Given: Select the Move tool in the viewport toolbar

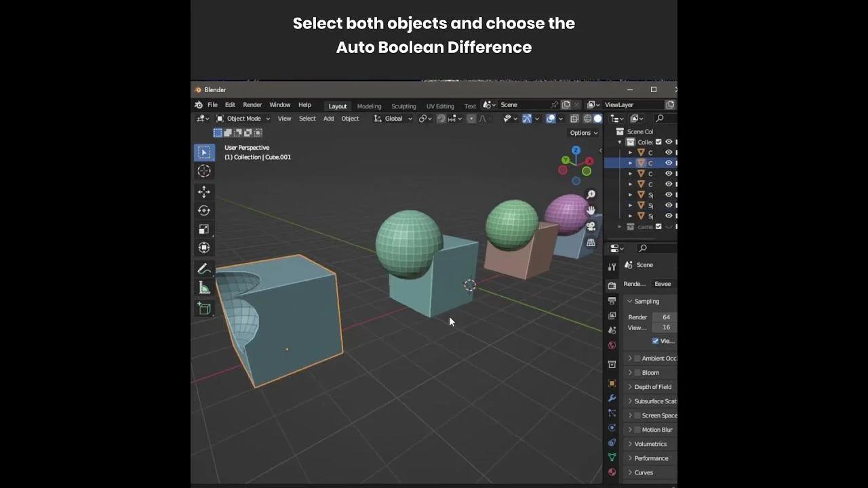Looking at the screenshot, I should click(204, 192).
